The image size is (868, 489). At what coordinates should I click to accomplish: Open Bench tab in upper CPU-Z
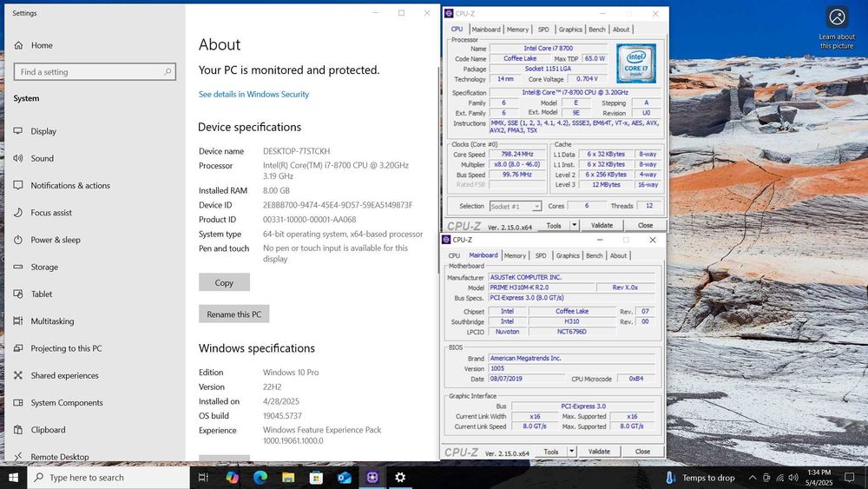pyautogui.click(x=597, y=30)
